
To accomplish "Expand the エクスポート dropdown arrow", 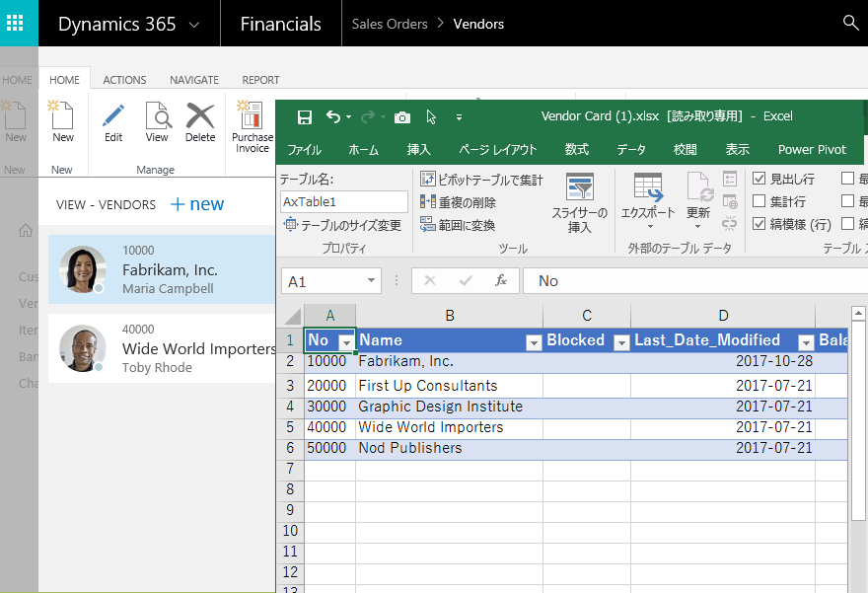I will click(650, 227).
